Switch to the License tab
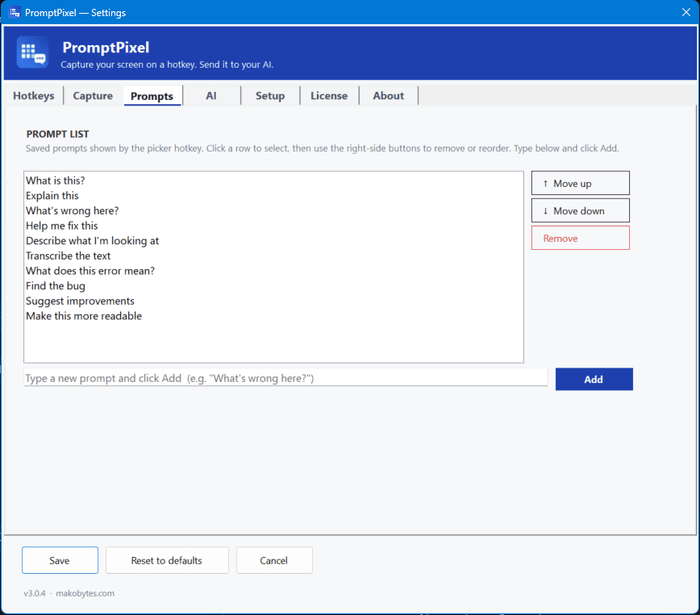 pos(329,96)
